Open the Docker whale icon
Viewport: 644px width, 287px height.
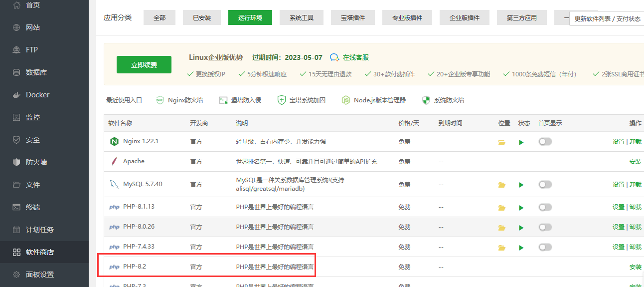pos(16,95)
